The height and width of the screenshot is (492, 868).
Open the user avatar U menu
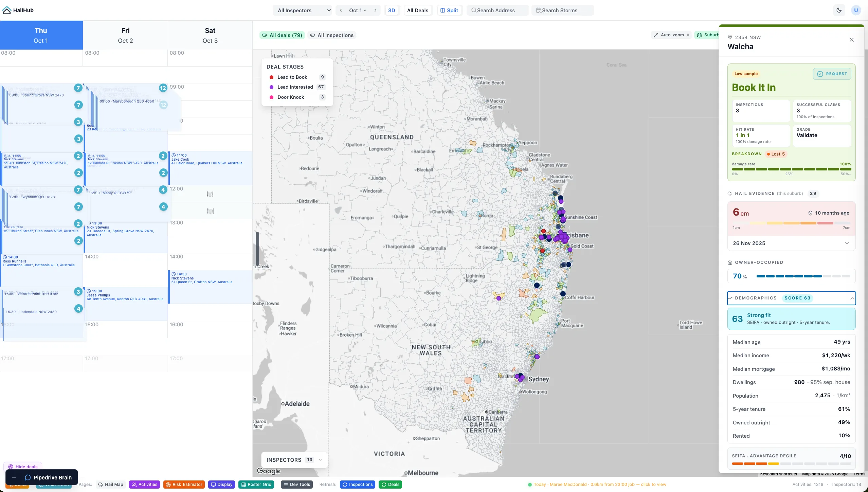click(856, 10)
